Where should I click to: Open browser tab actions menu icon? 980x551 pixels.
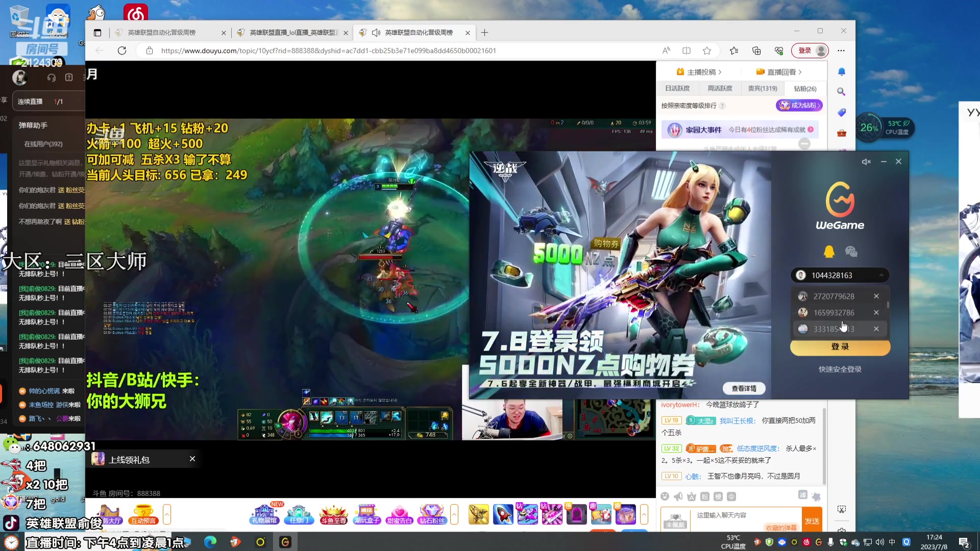click(97, 33)
